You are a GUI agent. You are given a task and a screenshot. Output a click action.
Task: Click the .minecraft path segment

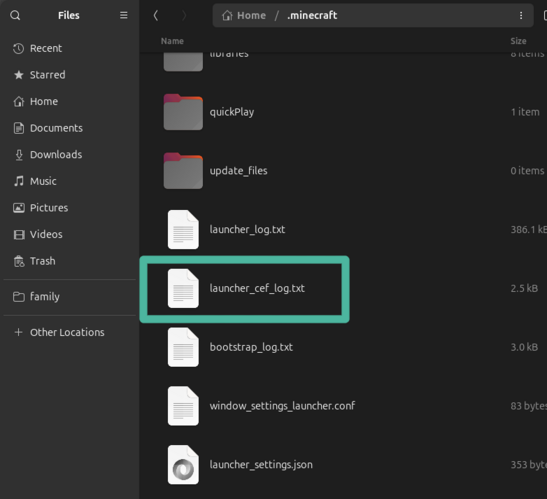click(x=312, y=15)
